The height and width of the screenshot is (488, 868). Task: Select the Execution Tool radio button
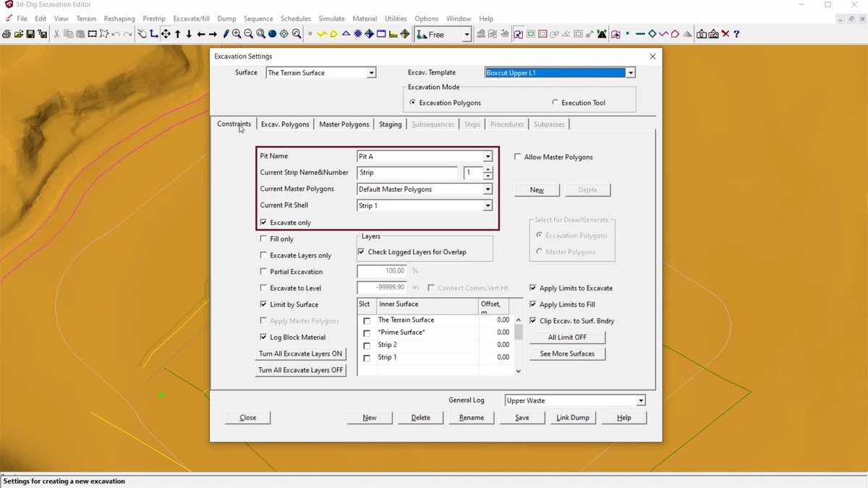tap(556, 103)
